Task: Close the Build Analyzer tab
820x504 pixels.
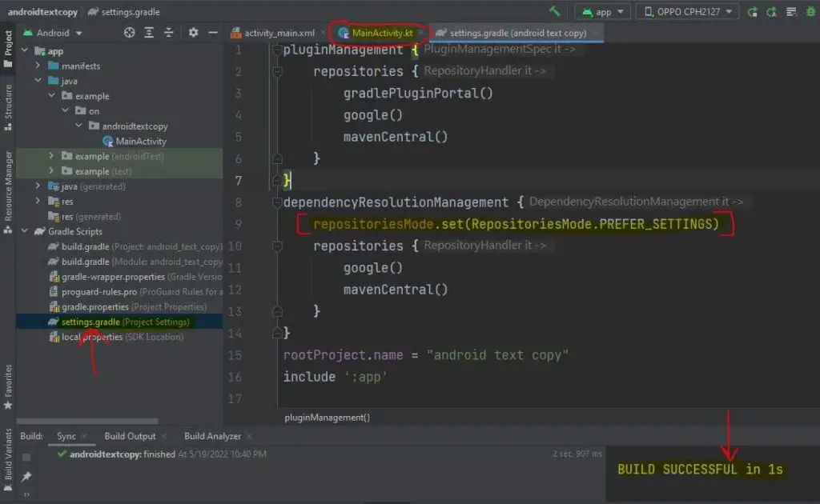Action: point(250,436)
